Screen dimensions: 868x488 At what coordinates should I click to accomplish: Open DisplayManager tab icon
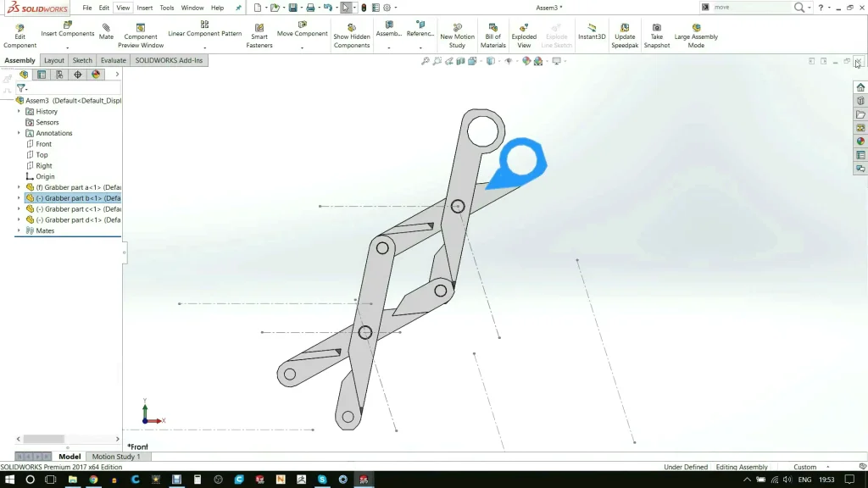coord(96,75)
